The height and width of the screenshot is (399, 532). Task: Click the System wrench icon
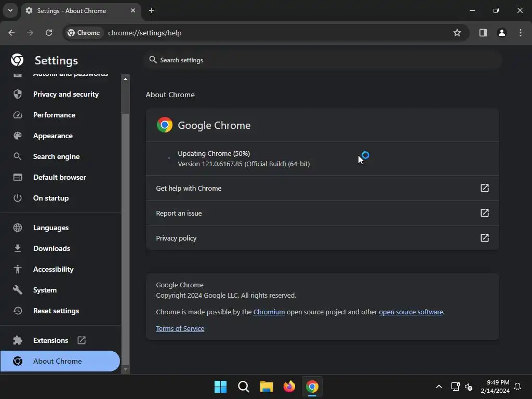click(18, 290)
